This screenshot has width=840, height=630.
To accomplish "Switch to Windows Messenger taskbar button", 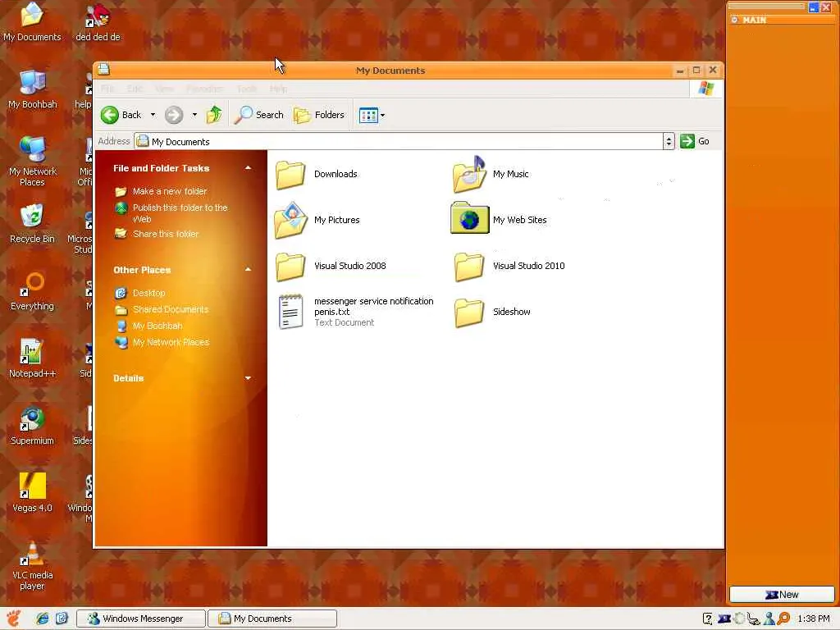I will click(x=141, y=619).
